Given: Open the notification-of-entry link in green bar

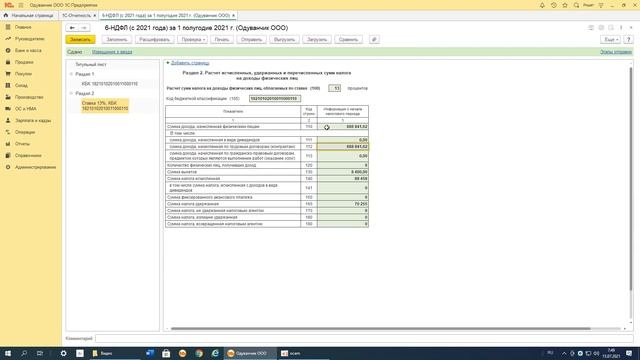Looking at the screenshot, I should pyautogui.click(x=112, y=52).
